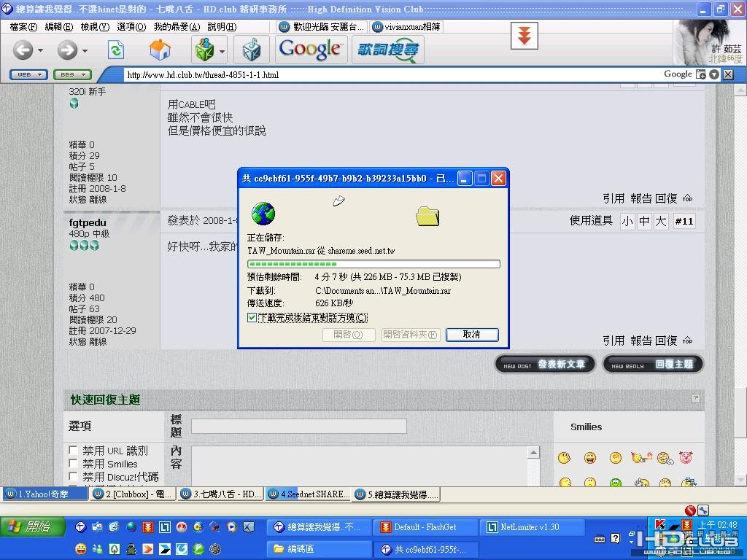The width and height of the screenshot is (747, 560).
Task: Click the red double-arrow download icon
Action: [x=524, y=36]
